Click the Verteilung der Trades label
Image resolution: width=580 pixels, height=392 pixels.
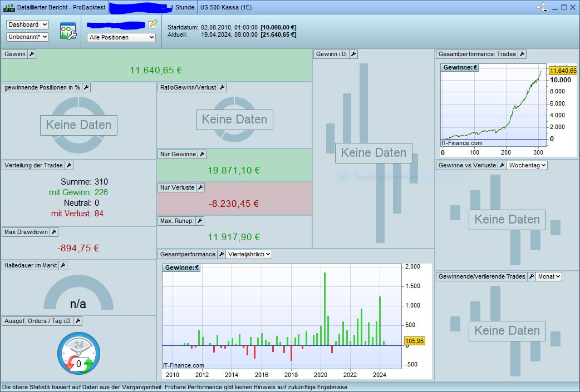(33, 166)
